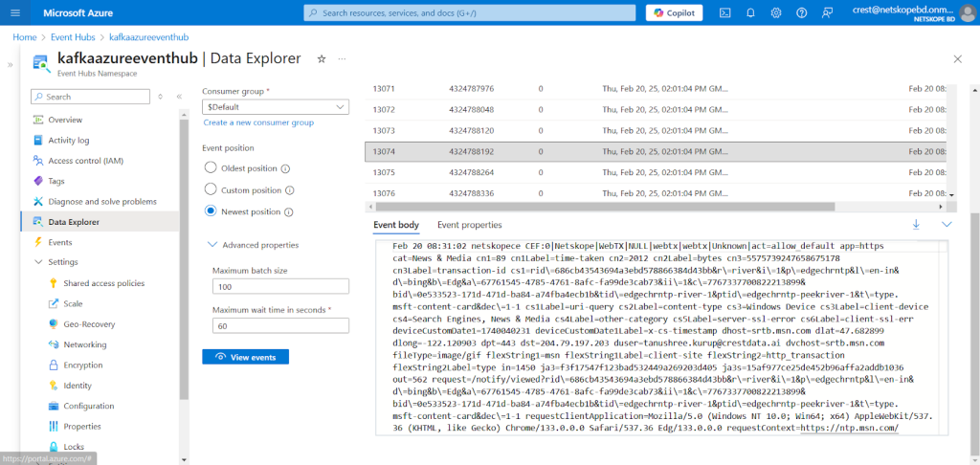Collapse event details with chevron icon
The height and width of the screenshot is (465, 980).
[x=947, y=225]
